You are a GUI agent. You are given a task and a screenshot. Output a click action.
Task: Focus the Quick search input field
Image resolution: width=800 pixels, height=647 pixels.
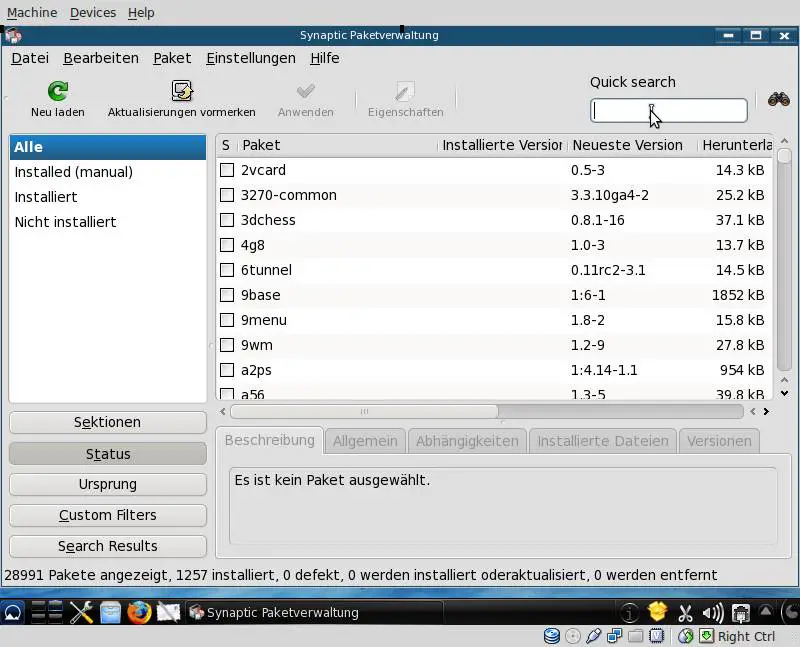(668, 110)
